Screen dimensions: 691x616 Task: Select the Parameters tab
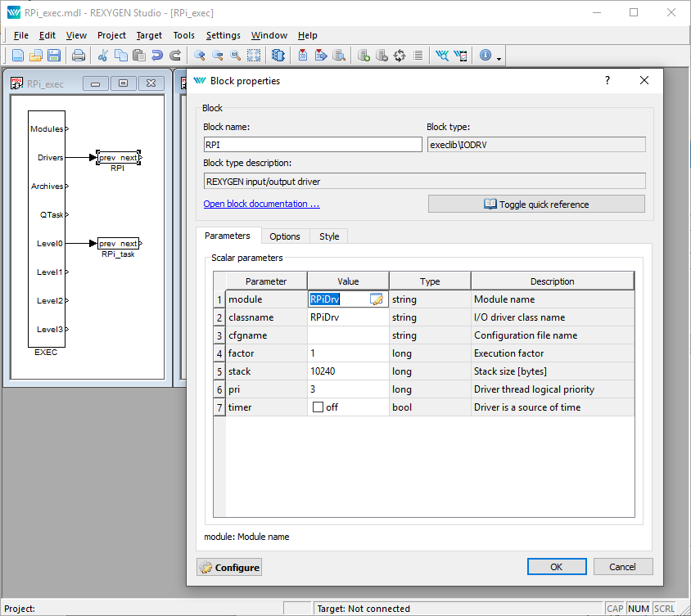pos(228,236)
